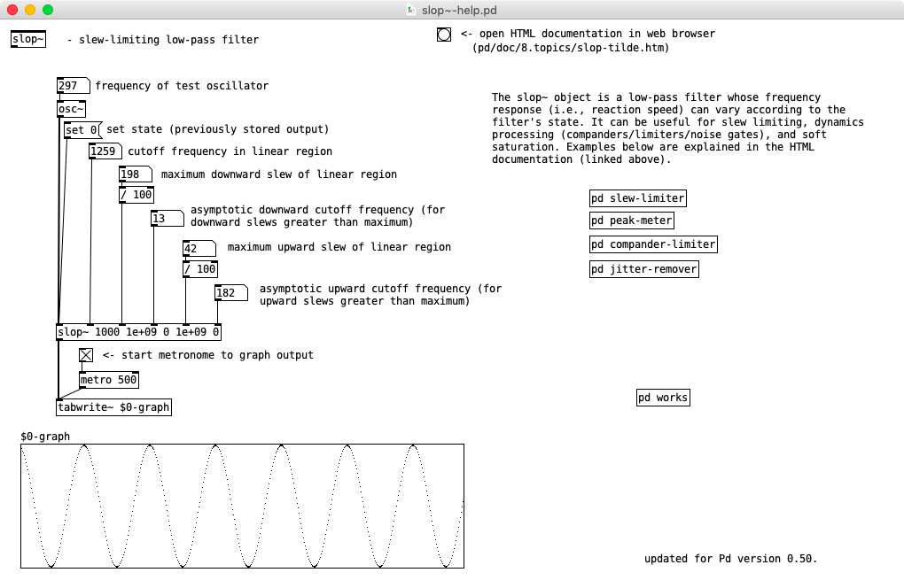The height and width of the screenshot is (588, 904).
Task: Open the pd works subpatch
Action: tap(662, 398)
